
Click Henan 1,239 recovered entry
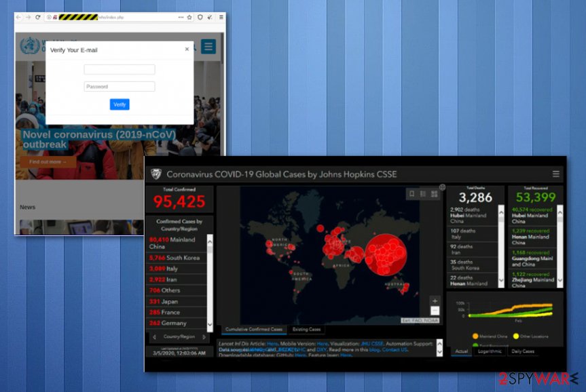pos(532,237)
